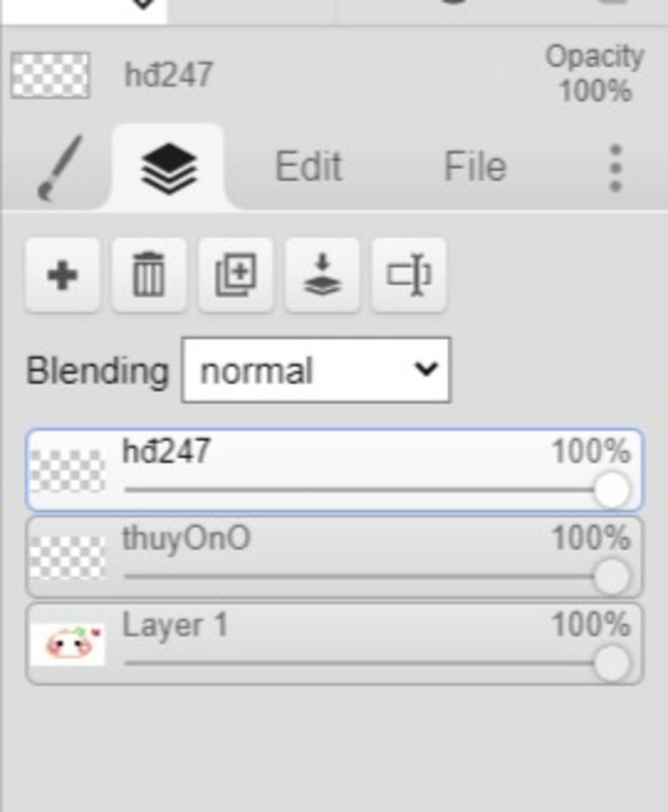The height and width of the screenshot is (812, 668).
Task: Click the normal dropdown chevron arrow
Action: (x=425, y=369)
